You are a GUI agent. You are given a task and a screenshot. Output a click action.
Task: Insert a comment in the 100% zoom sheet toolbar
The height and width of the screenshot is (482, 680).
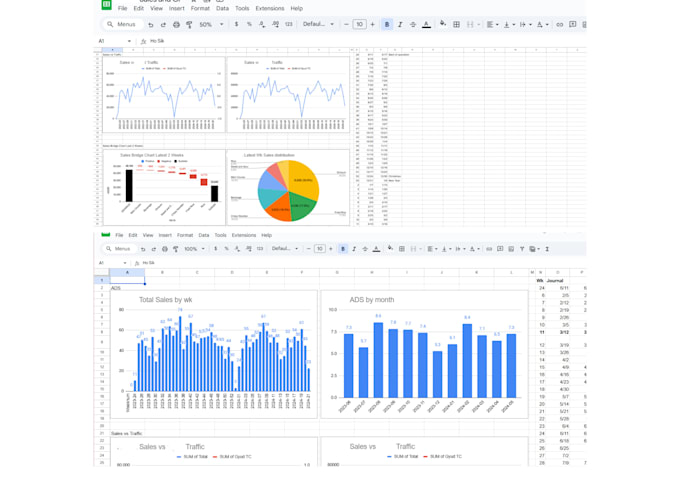(x=500, y=249)
